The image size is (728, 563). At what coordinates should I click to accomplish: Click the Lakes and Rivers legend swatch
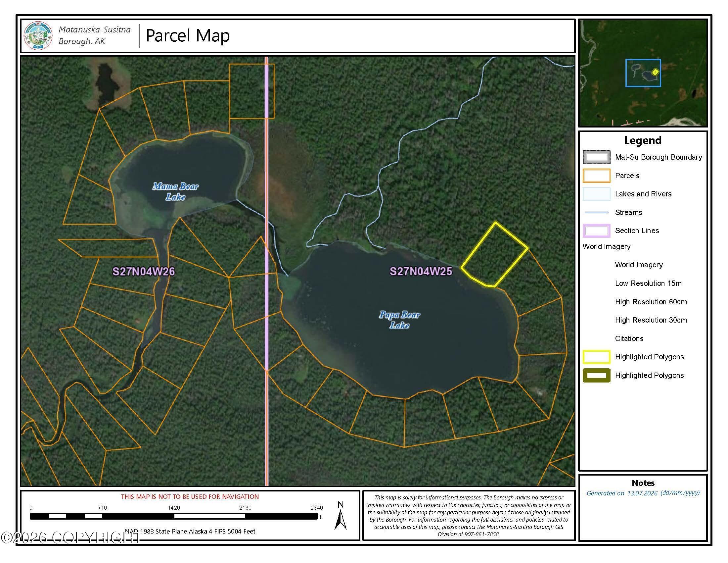596,194
